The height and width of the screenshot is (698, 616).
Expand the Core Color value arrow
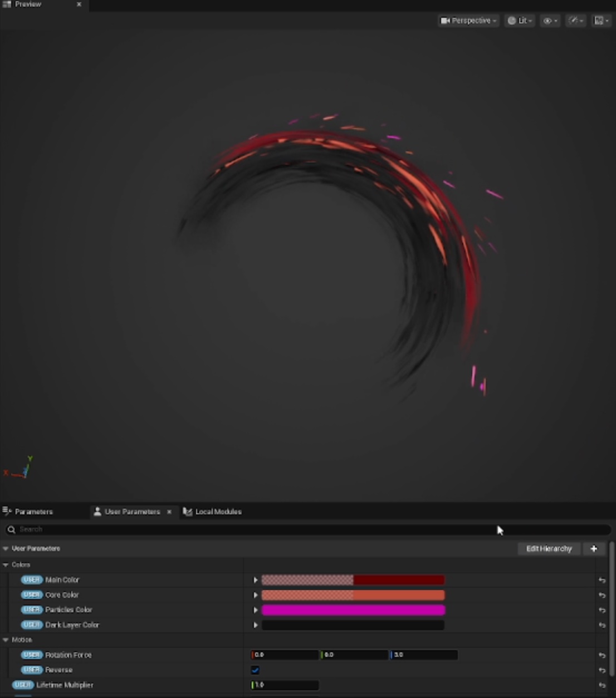pos(256,595)
